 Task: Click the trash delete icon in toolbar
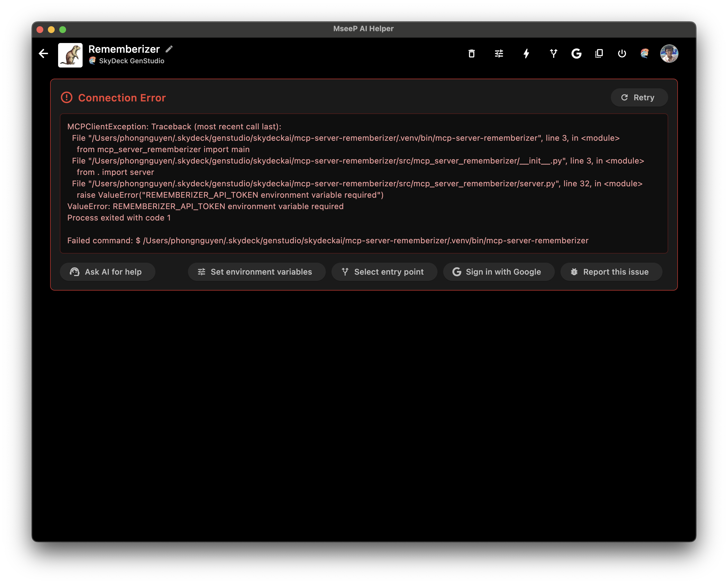click(x=471, y=53)
